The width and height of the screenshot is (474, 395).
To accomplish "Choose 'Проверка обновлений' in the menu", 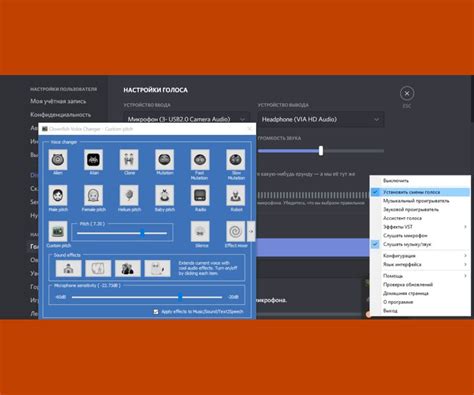I will (420, 284).
